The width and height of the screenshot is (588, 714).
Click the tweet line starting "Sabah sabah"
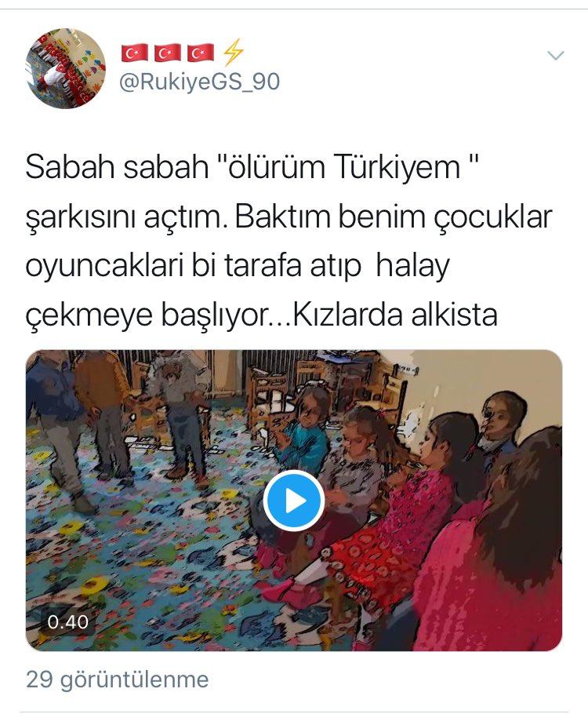point(253,167)
